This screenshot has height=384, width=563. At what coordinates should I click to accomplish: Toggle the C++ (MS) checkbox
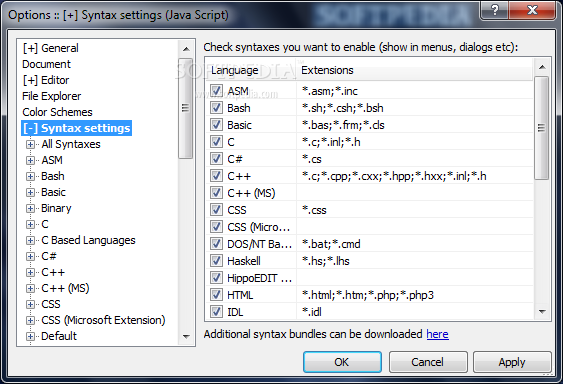[x=216, y=193]
